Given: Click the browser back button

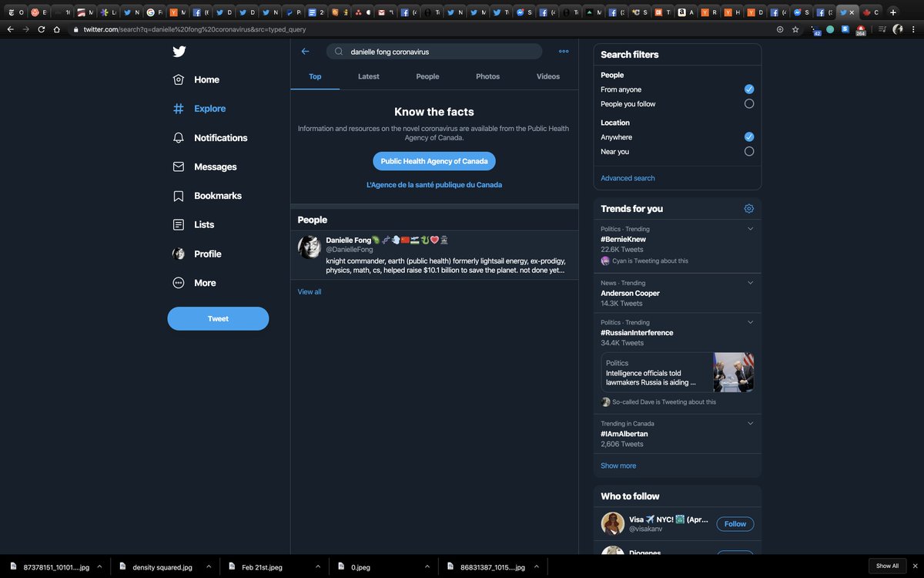Looking at the screenshot, I should click(x=10, y=29).
